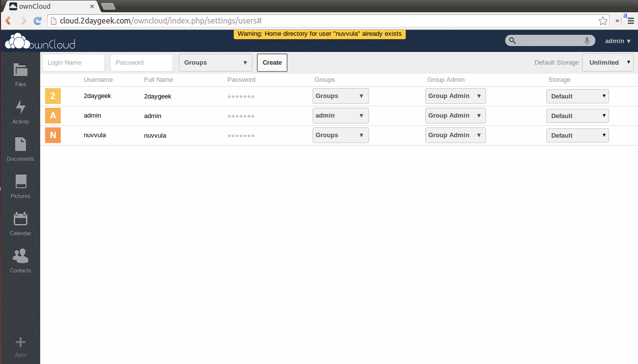Click username nuvvula text
This screenshot has width=638, height=364.
(95, 135)
